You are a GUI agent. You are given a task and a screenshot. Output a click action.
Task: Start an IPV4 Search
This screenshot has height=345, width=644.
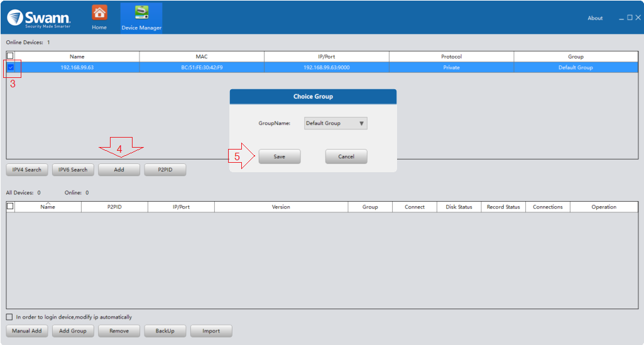tap(27, 170)
